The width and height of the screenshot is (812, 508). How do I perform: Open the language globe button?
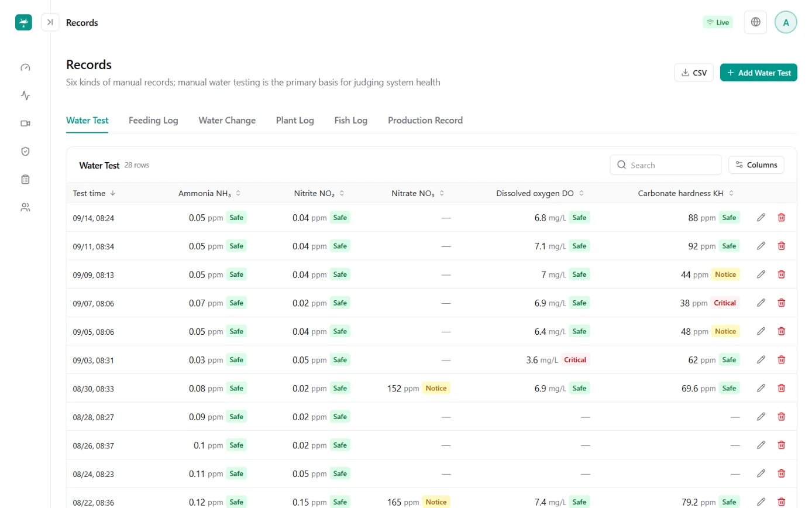(755, 22)
